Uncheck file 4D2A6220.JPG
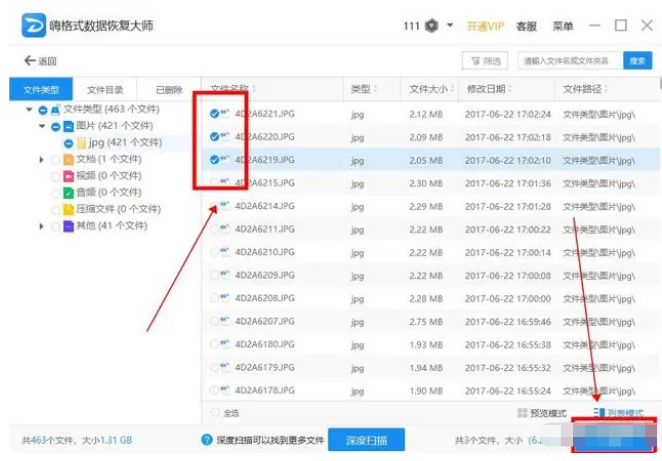 [214, 136]
